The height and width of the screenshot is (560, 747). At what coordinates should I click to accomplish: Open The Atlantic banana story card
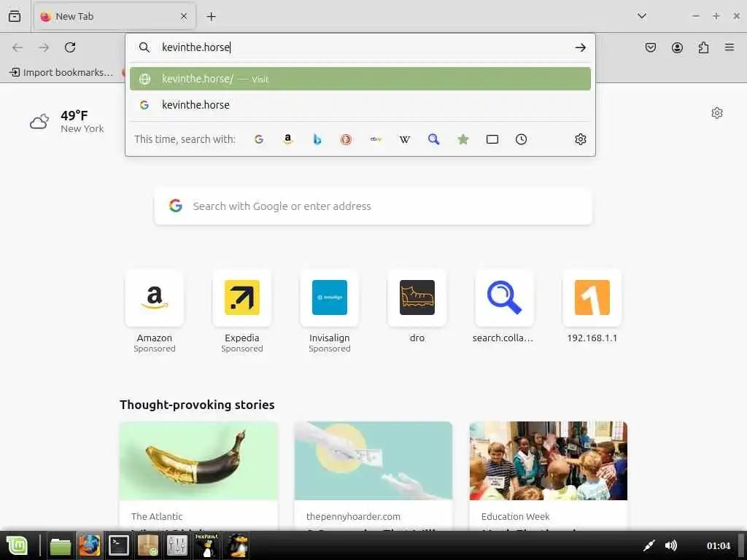tap(198, 475)
